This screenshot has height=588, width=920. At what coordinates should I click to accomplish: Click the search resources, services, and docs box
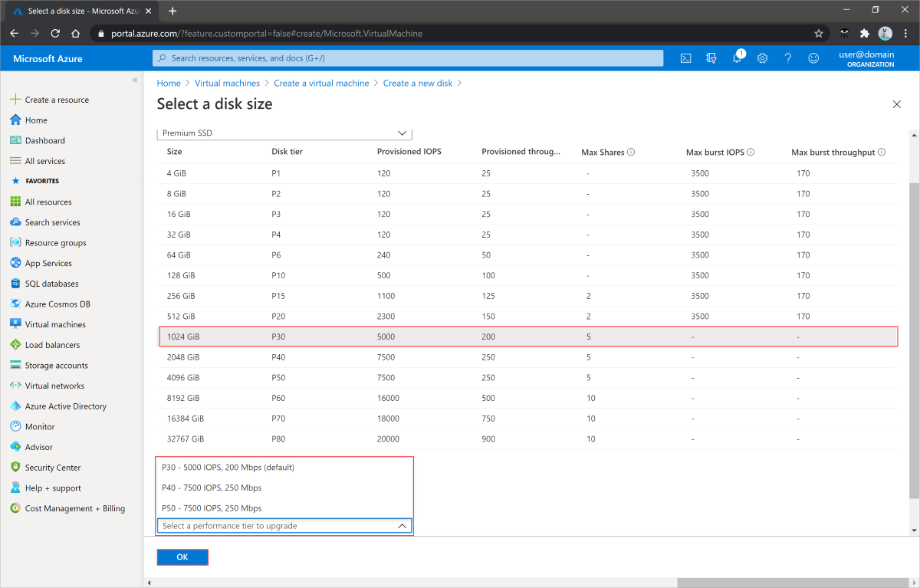[408, 58]
